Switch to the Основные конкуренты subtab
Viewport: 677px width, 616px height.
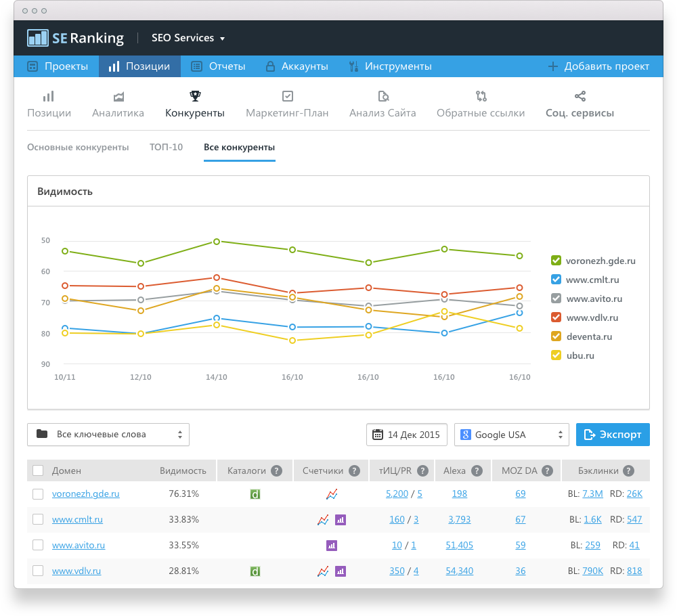tap(78, 147)
